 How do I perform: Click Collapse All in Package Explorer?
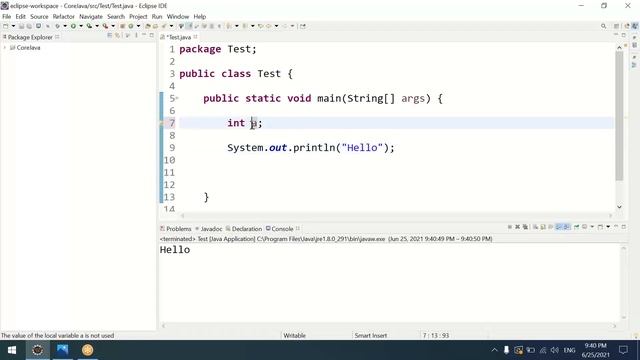[x=109, y=36]
